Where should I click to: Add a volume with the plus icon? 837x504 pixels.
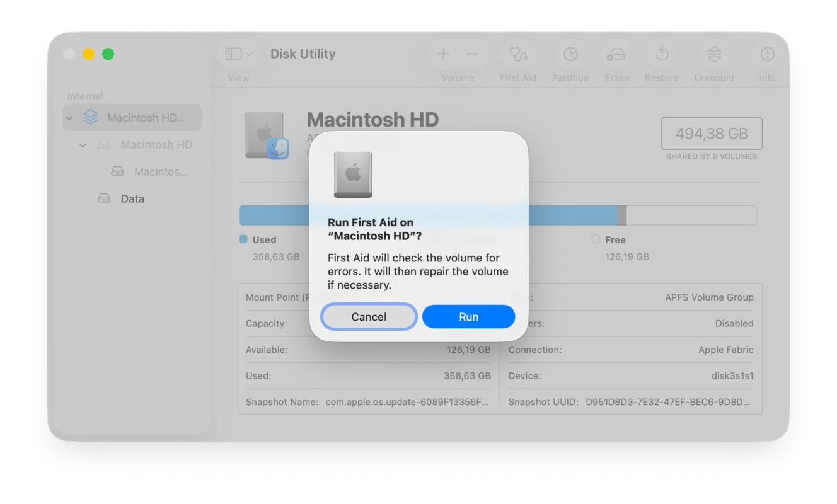[x=443, y=54]
